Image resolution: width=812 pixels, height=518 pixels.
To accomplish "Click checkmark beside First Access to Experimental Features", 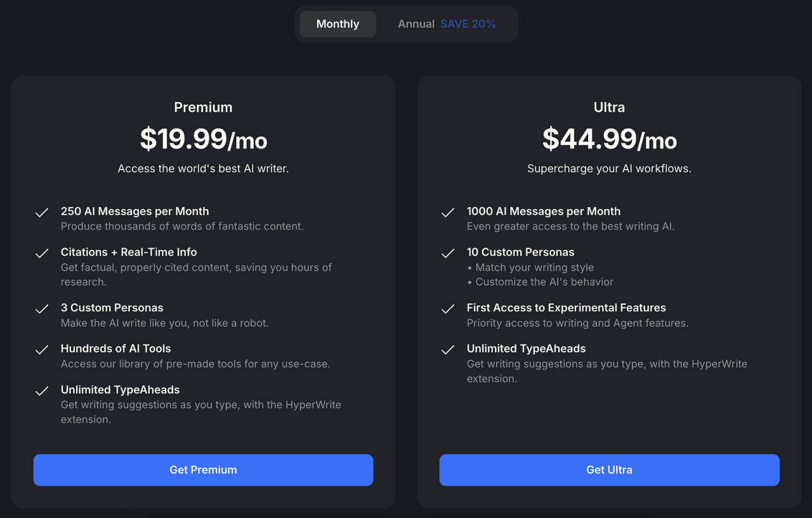I will point(448,309).
